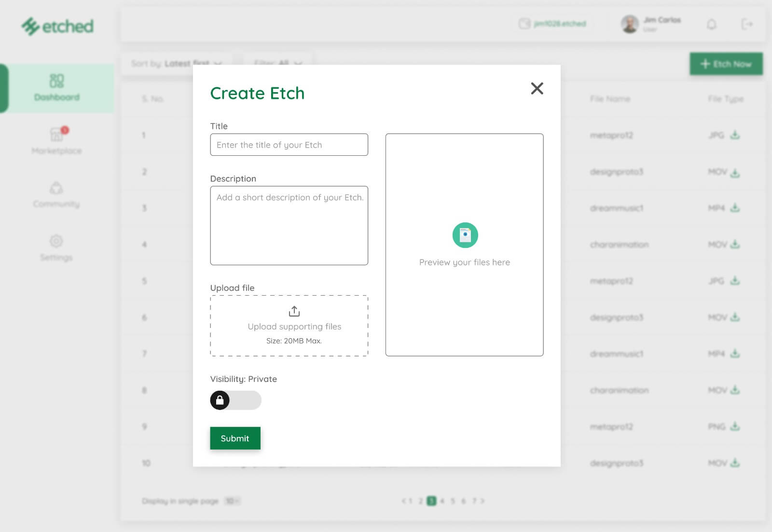Click Jim Carlos profile avatar
This screenshot has width=772, height=532.
(629, 24)
